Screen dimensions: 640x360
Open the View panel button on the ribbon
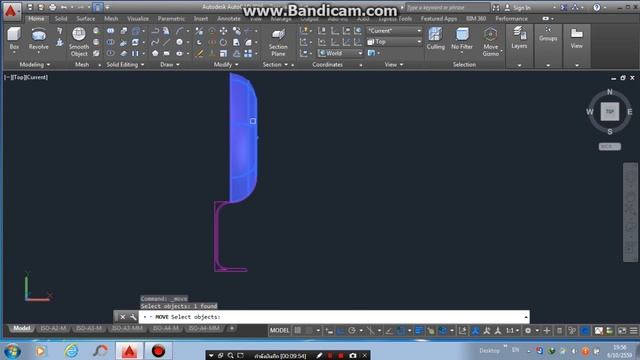576,38
